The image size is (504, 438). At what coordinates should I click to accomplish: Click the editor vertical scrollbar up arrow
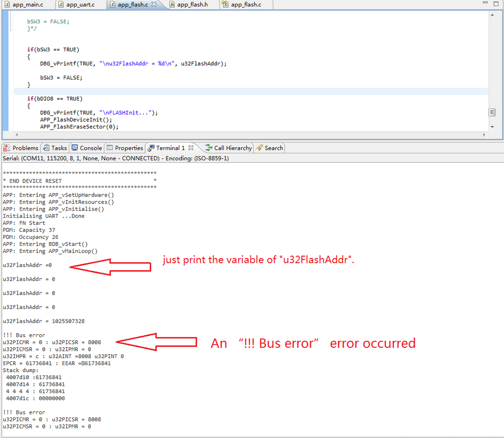[492, 15]
